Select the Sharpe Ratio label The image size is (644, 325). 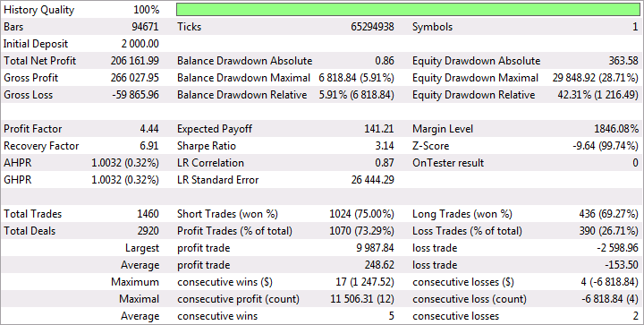[x=207, y=146]
